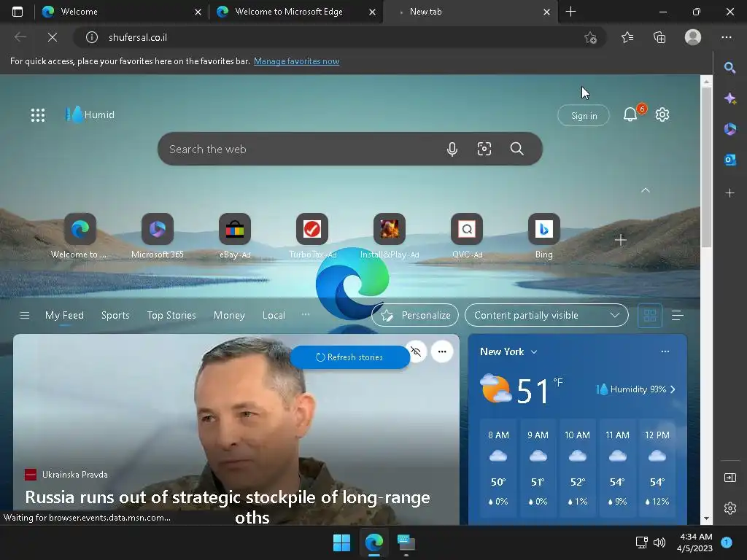The image size is (747, 560).
Task: Open the user profile avatar
Action: [x=693, y=37]
